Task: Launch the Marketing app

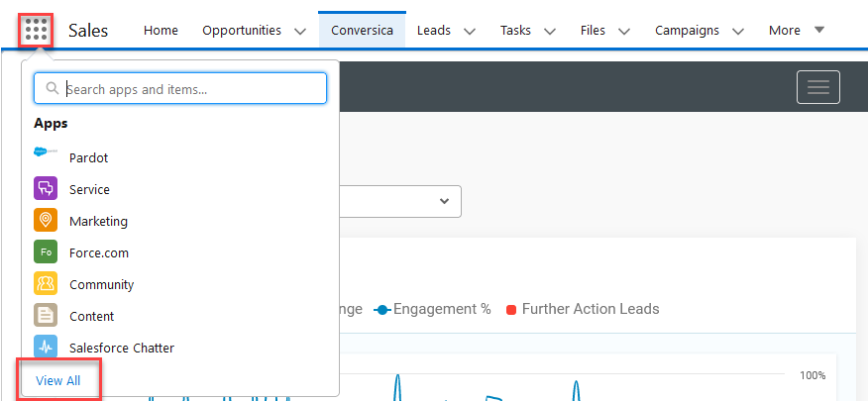Action: tap(98, 221)
